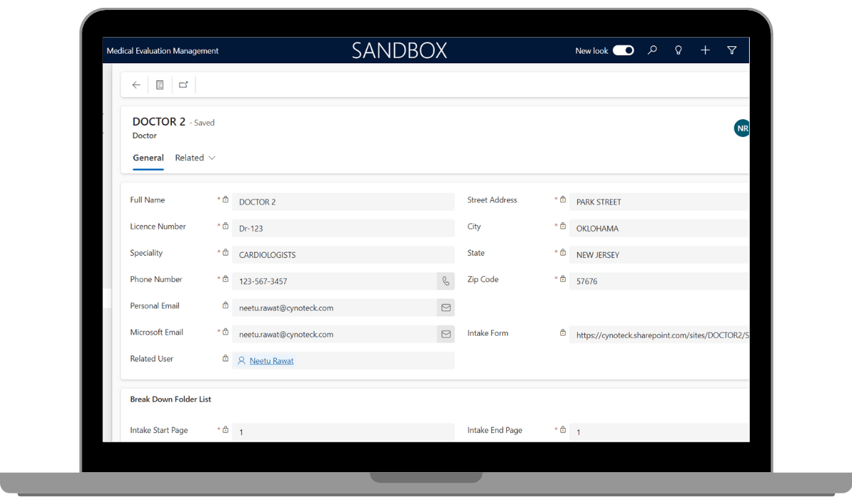Click the Licence Number field
The width and height of the screenshot is (852, 504).
pos(343,229)
